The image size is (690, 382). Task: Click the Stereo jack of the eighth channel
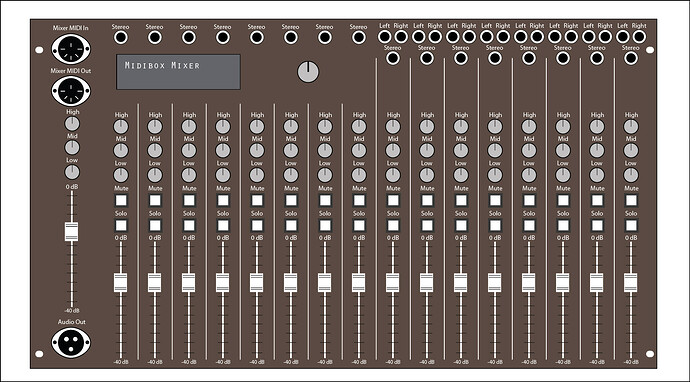pos(359,37)
